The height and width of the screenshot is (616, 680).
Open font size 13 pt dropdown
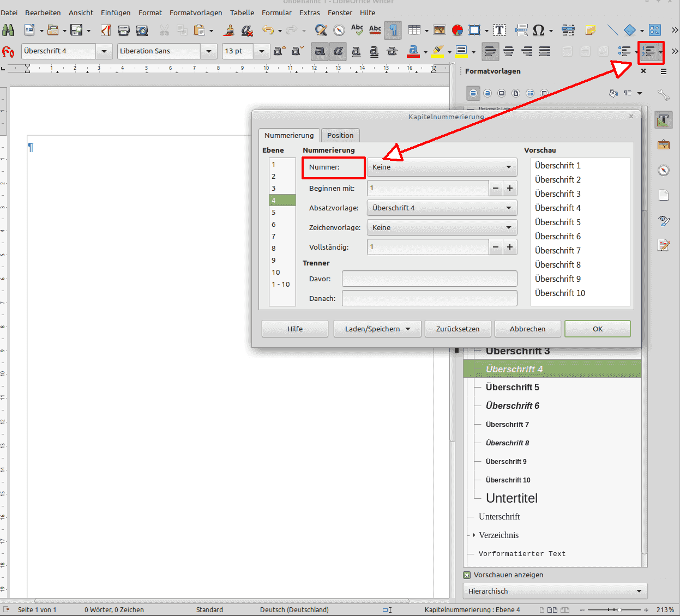tap(261, 51)
